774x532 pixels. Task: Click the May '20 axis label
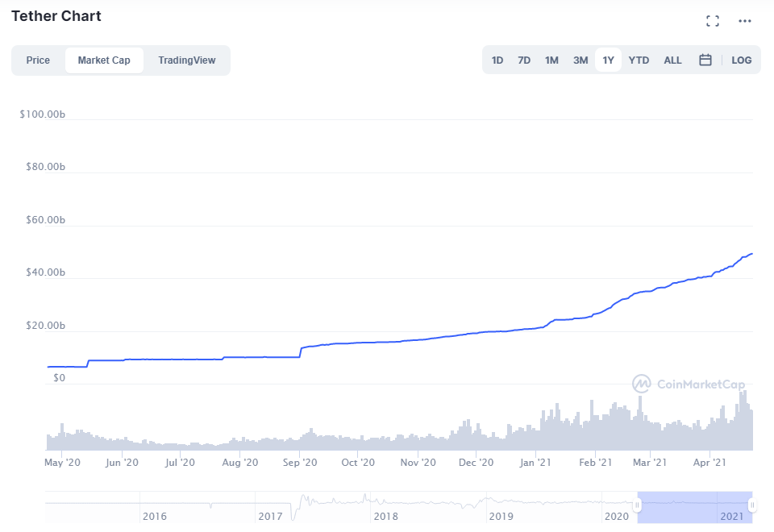(x=62, y=463)
